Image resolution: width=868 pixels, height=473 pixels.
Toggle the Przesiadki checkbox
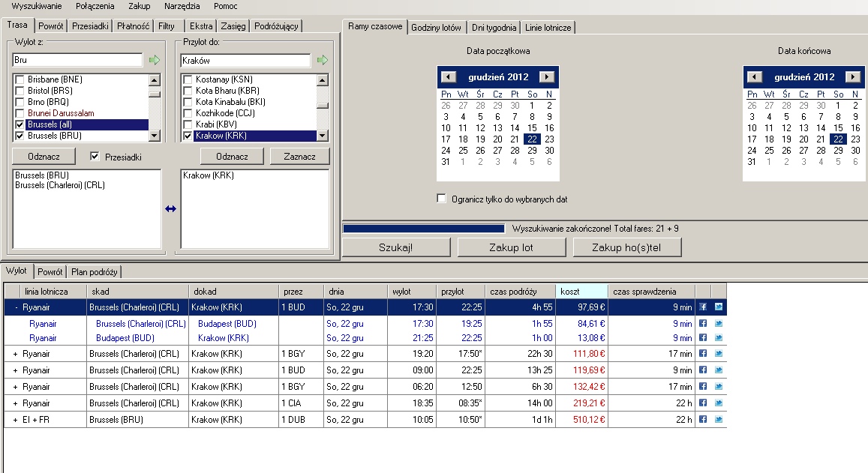(95, 157)
